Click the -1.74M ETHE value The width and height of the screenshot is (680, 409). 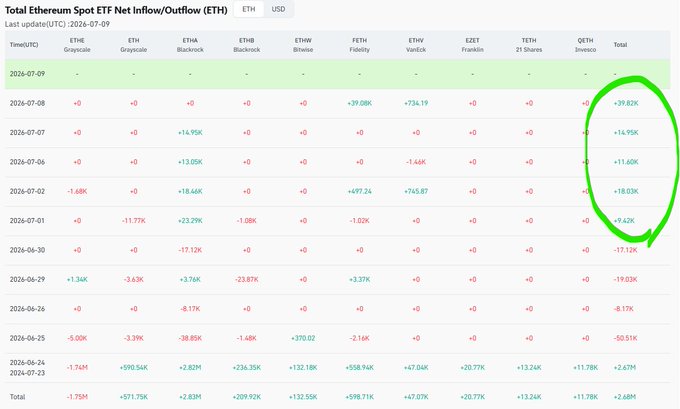[x=77, y=368]
